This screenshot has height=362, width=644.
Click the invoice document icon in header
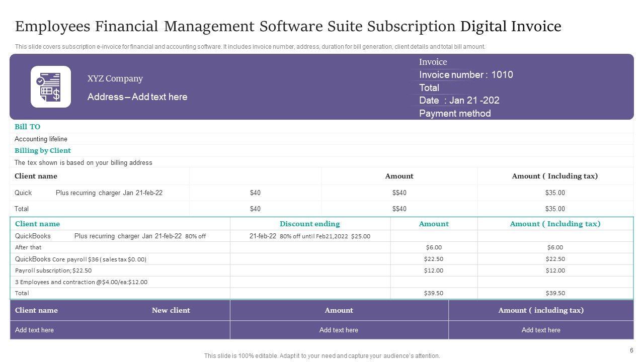coord(50,86)
